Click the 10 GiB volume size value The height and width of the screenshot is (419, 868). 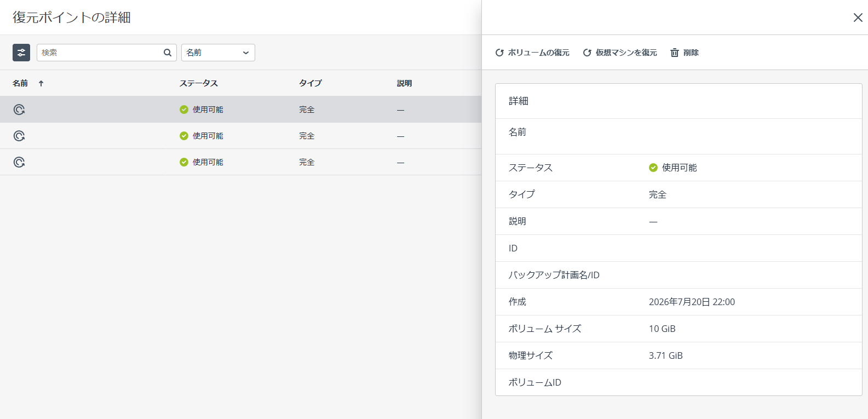click(x=662, y=329)
